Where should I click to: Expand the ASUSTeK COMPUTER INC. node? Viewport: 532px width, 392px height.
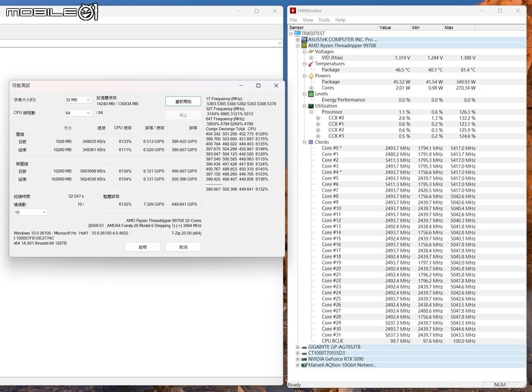pos(297,40)
